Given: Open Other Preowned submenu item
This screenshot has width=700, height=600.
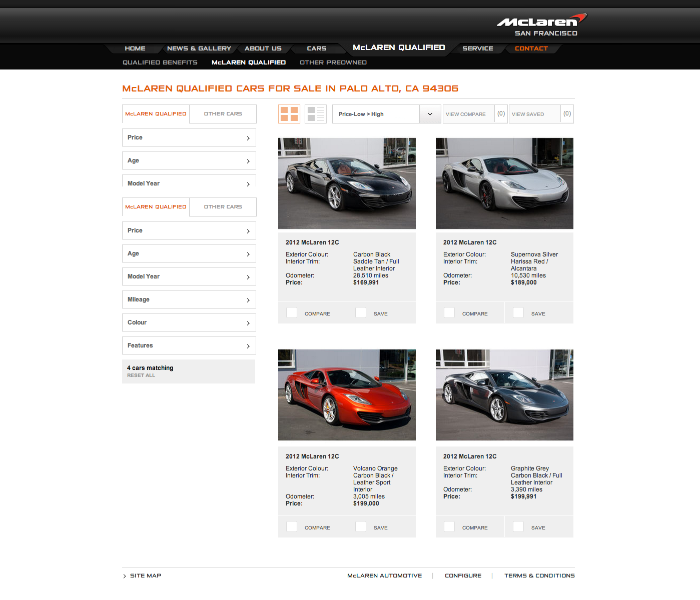Looking at the screenshot, I should 333,62.
